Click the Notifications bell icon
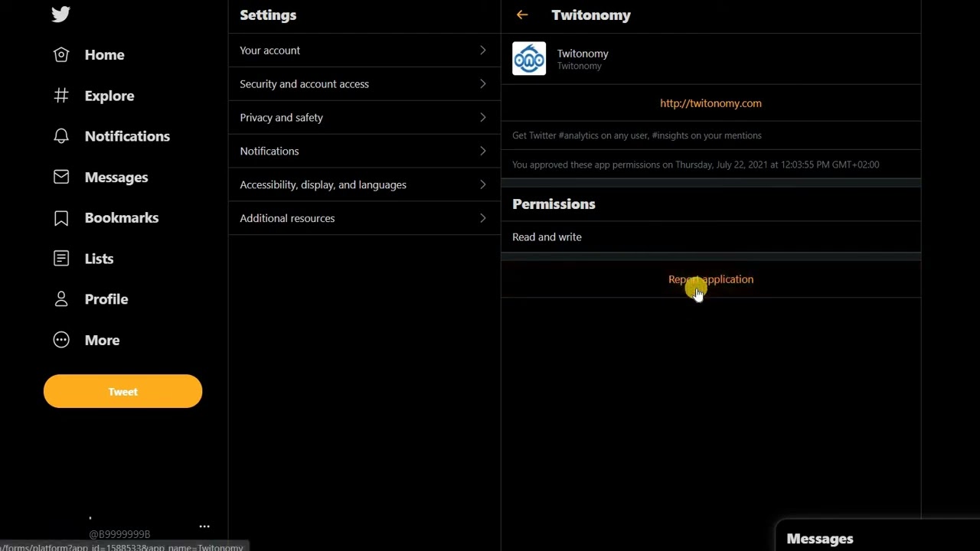The width and height of the screenshot is (980, 551). pyautogui.click(x=61, y=136)
